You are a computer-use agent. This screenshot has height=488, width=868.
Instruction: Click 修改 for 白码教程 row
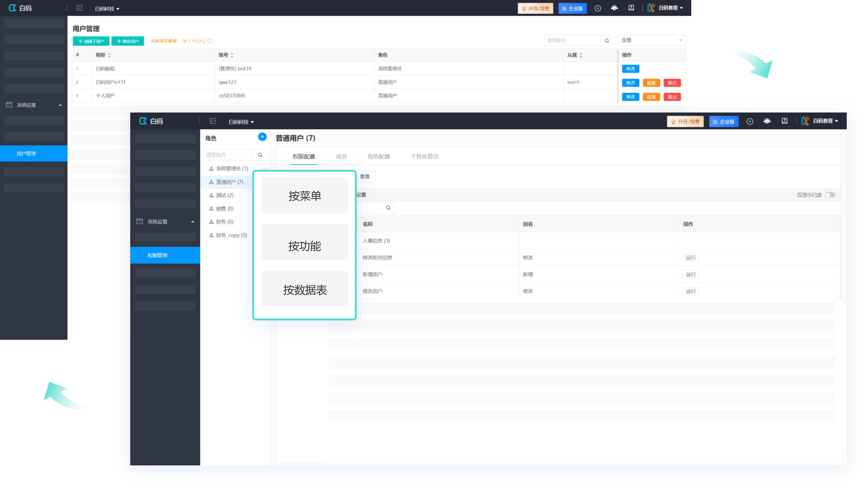630,69
